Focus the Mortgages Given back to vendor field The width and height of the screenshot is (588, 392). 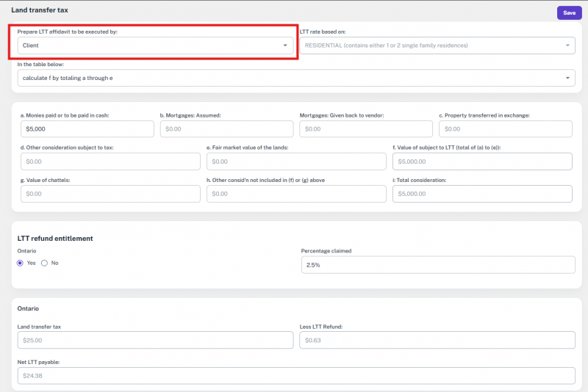(x=365, y=128)
